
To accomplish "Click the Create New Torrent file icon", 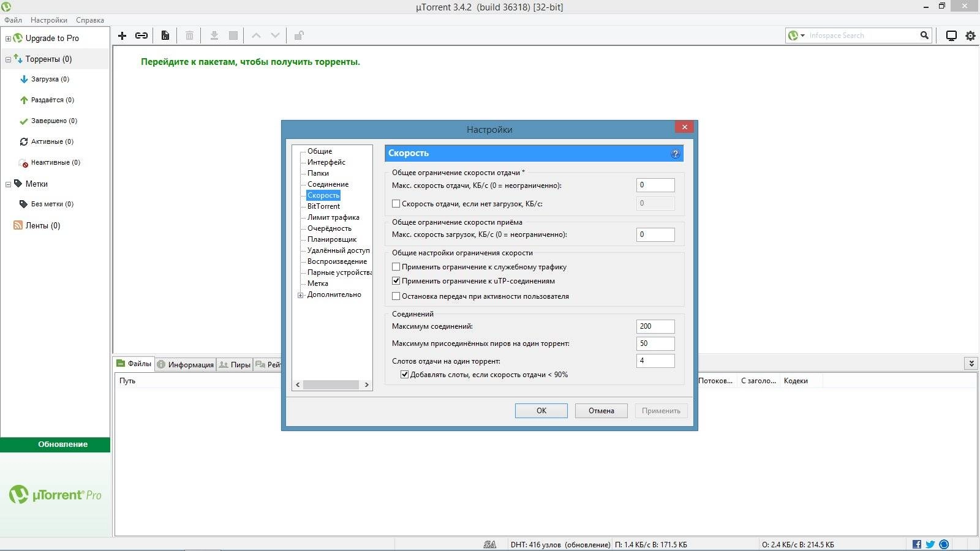I will [165, 36].
